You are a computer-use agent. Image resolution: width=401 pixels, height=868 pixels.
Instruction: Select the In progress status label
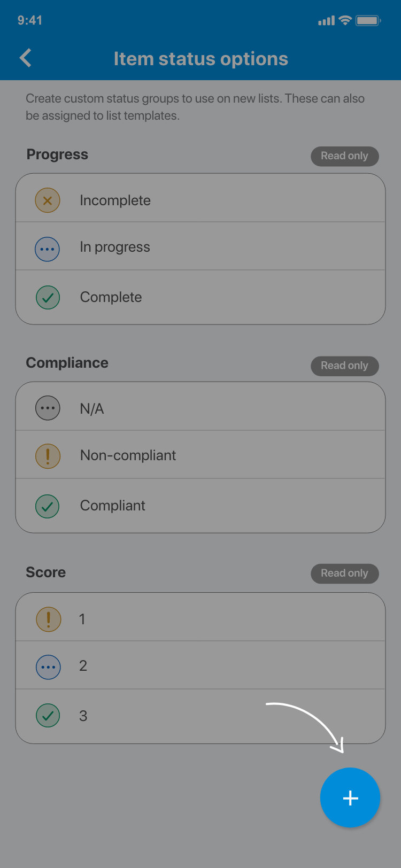coord(115,247)
